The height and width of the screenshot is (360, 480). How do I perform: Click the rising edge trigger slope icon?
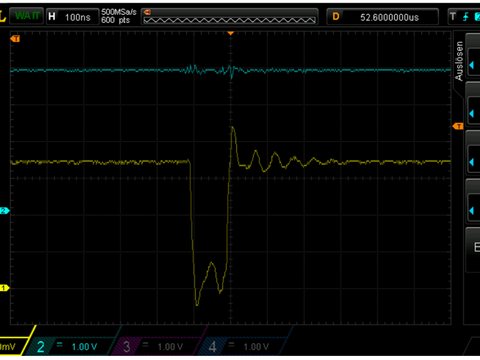pos(466,16)
